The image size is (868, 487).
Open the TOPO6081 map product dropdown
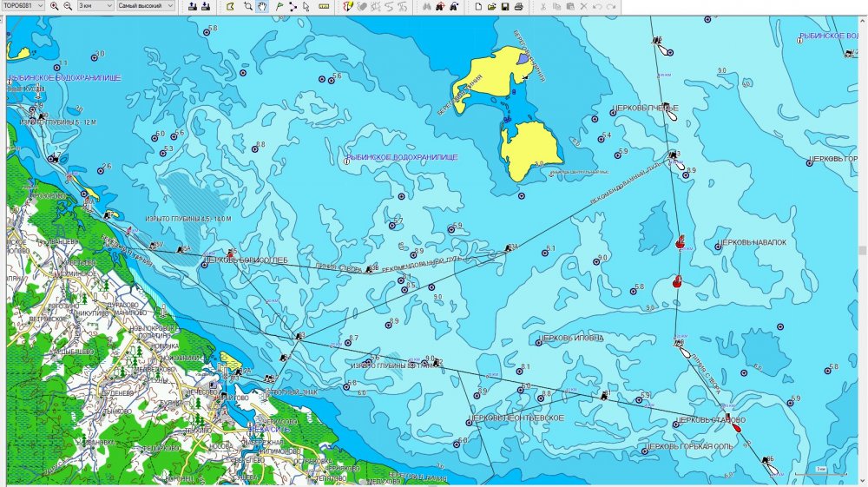click(41, 6)
